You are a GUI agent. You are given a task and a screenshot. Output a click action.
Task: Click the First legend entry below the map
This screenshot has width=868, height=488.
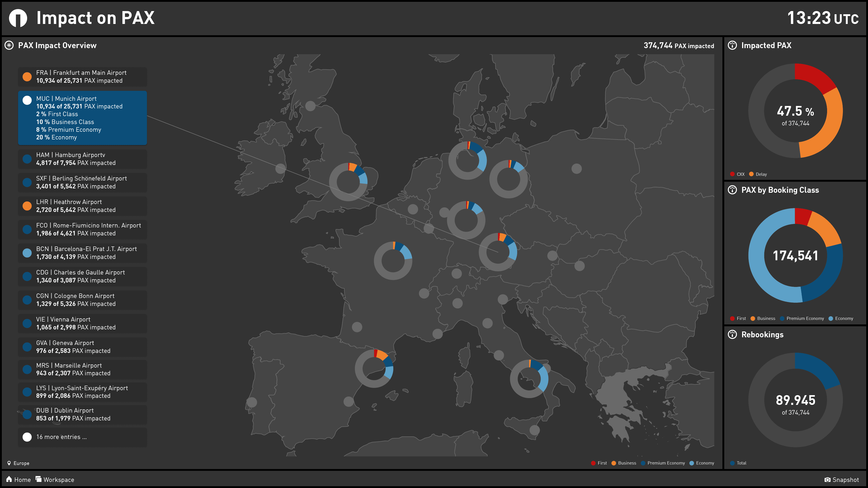599,463
